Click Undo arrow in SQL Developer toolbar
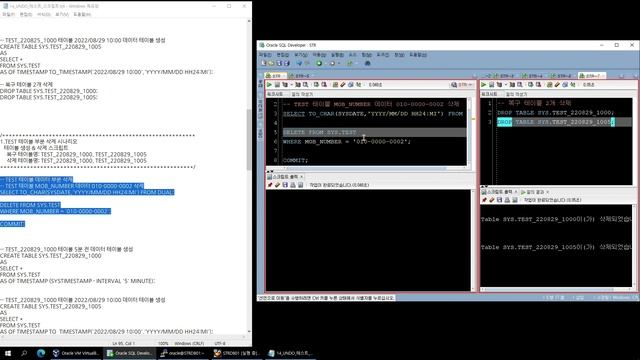This screenshot has height=360, width=640. pos(300,63)
